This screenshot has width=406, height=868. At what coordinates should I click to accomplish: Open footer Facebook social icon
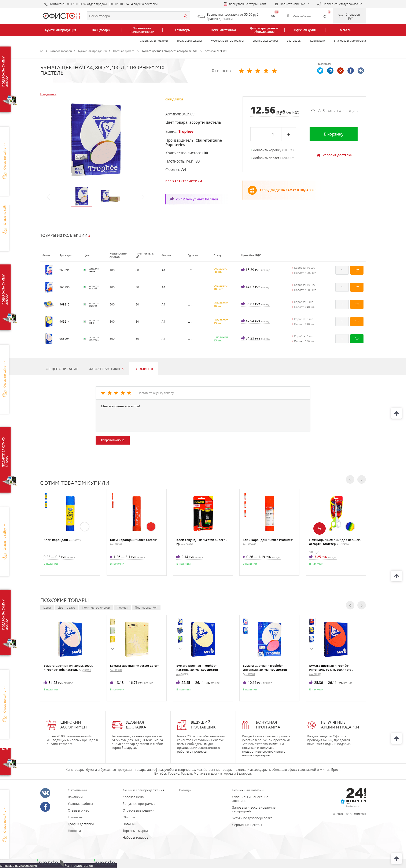45,807
